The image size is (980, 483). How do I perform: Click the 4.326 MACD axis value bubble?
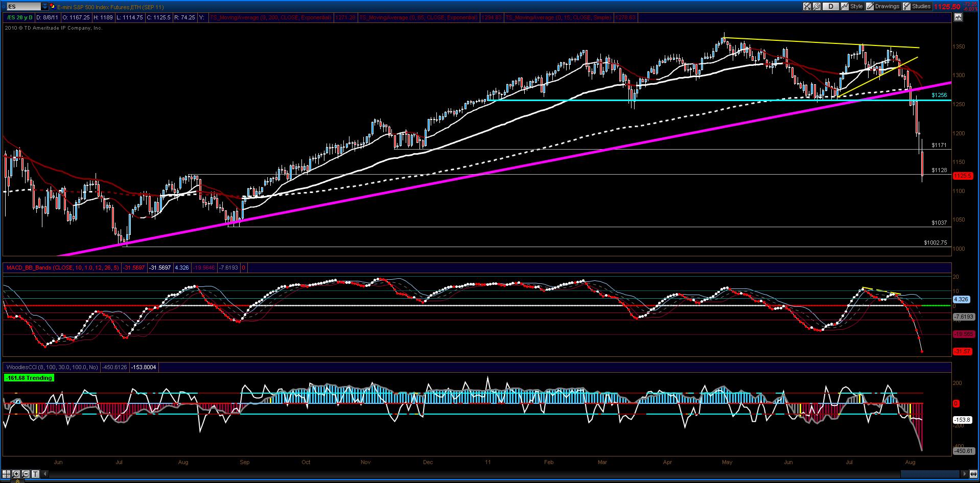click(961, 299)
